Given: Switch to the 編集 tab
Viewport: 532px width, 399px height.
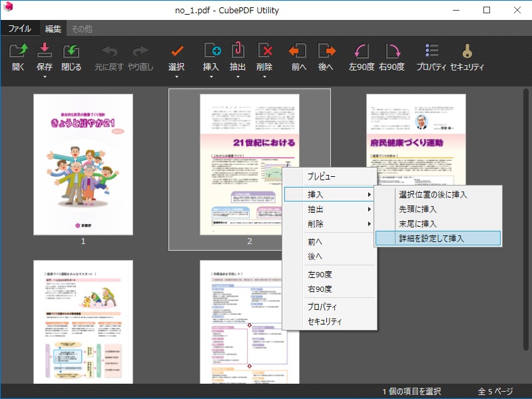Looking at the screenshot, I should (x=53, y=29).
